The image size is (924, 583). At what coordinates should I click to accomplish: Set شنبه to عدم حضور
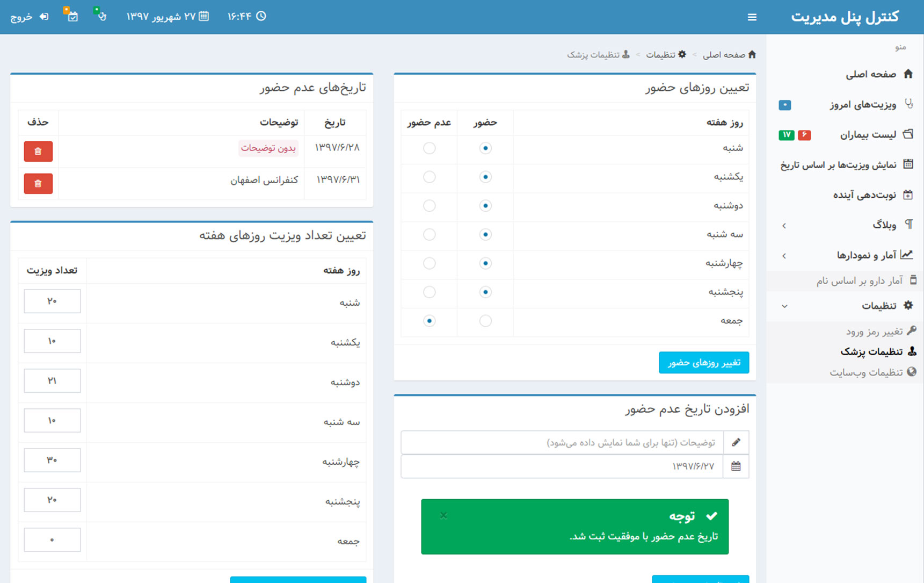coord(429,148)
